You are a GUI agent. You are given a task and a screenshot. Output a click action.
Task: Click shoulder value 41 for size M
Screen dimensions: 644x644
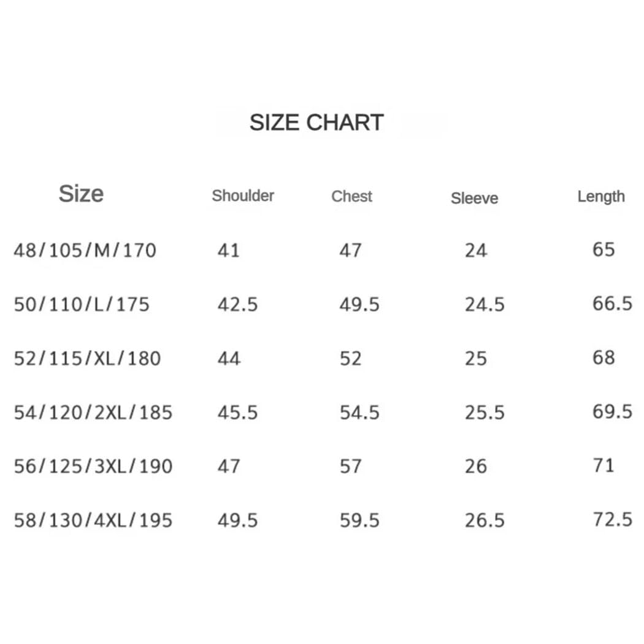(228, 250)
